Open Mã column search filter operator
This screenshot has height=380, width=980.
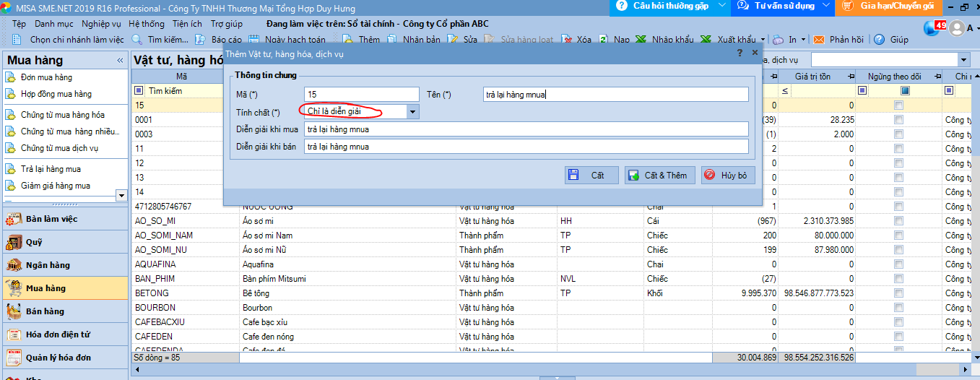point(139,91)
